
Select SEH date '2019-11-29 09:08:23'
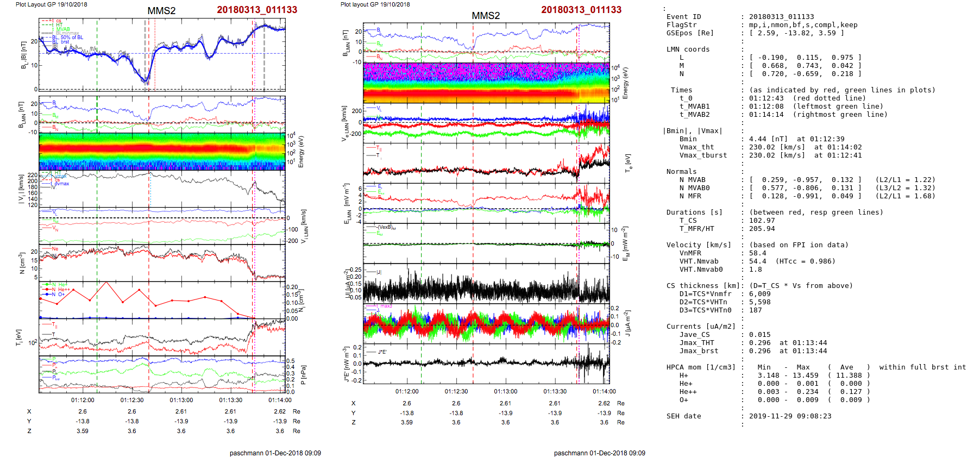click(790, 416)
